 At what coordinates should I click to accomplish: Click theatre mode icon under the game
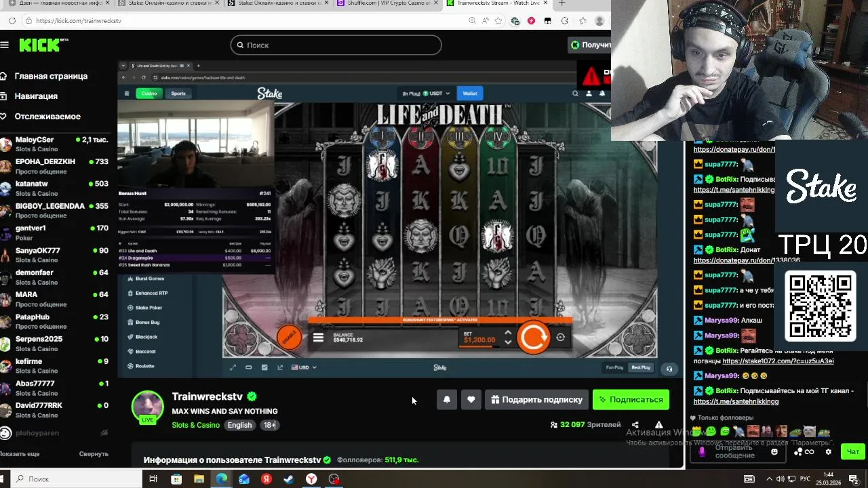[248, 367]
